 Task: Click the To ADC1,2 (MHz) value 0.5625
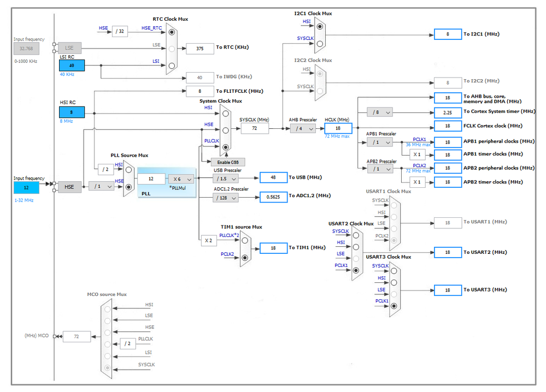273,197
